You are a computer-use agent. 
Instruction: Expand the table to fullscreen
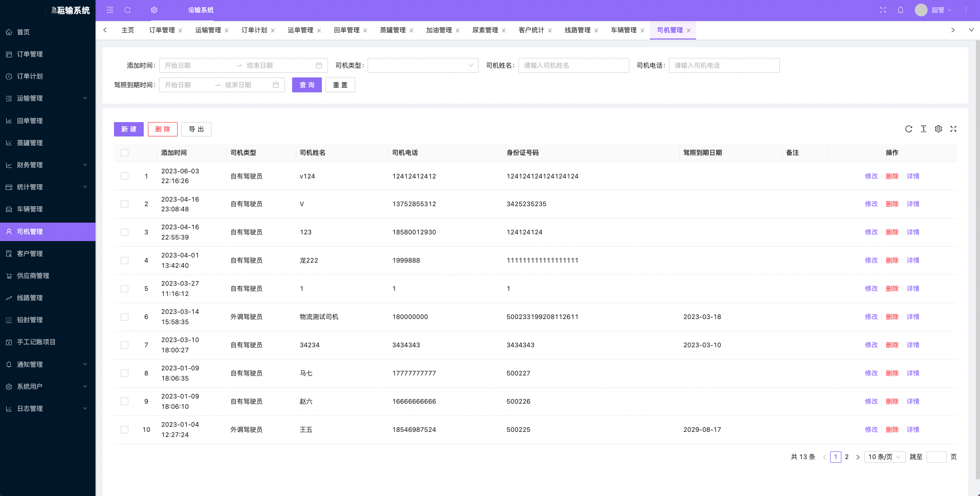953,129
